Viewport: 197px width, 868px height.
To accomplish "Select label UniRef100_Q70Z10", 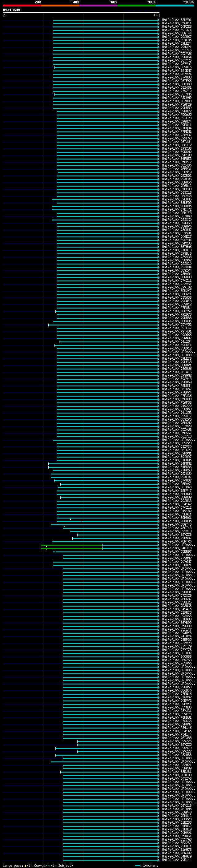I will coord(177,91).
